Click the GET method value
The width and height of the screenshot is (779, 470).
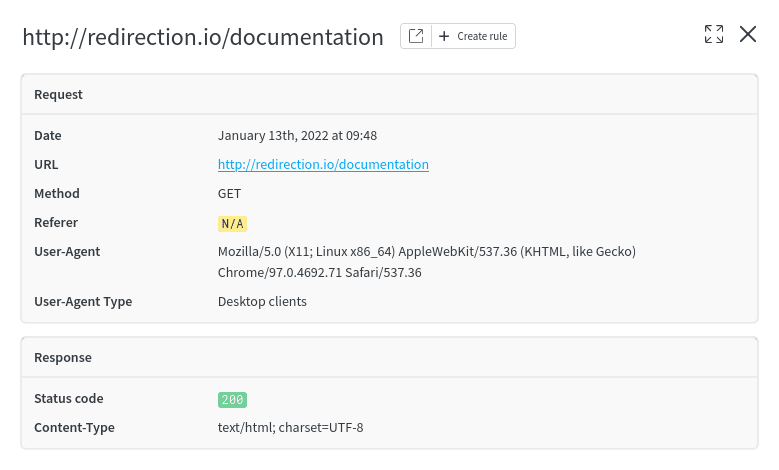click(229, 194)
